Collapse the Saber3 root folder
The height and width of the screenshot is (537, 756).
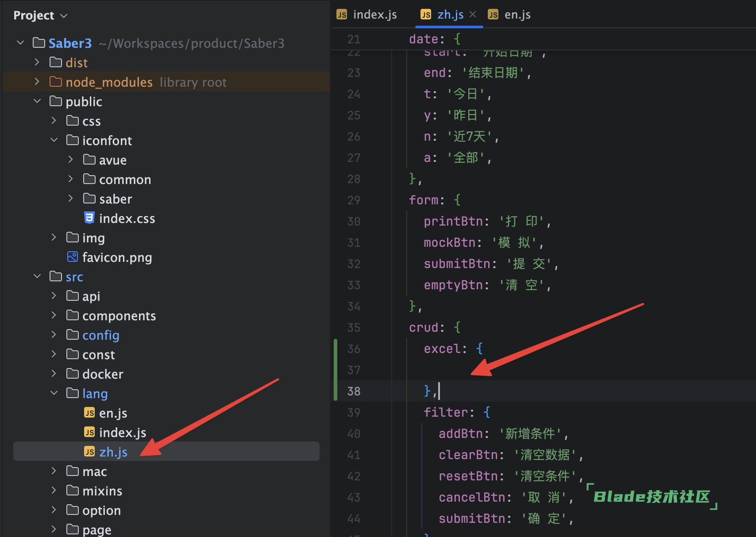click(20, 43)
